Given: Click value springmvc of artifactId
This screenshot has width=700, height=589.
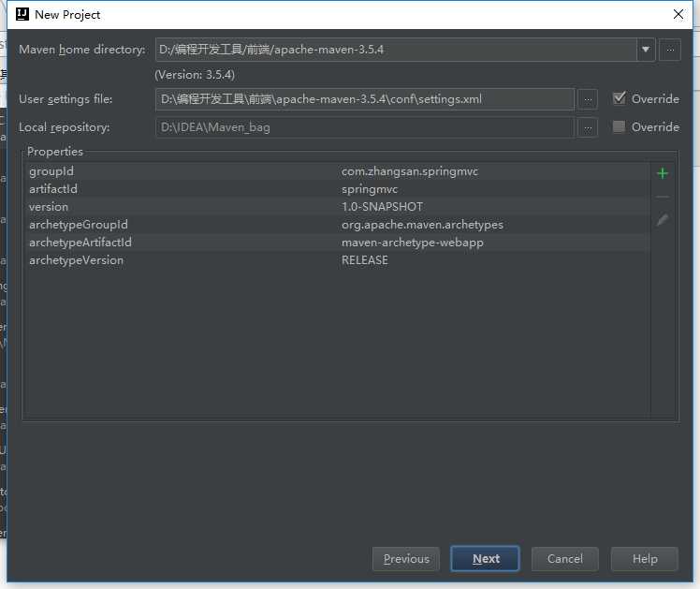Looking at the screenshot, I should pyautogui.click(x=370, y=189).
